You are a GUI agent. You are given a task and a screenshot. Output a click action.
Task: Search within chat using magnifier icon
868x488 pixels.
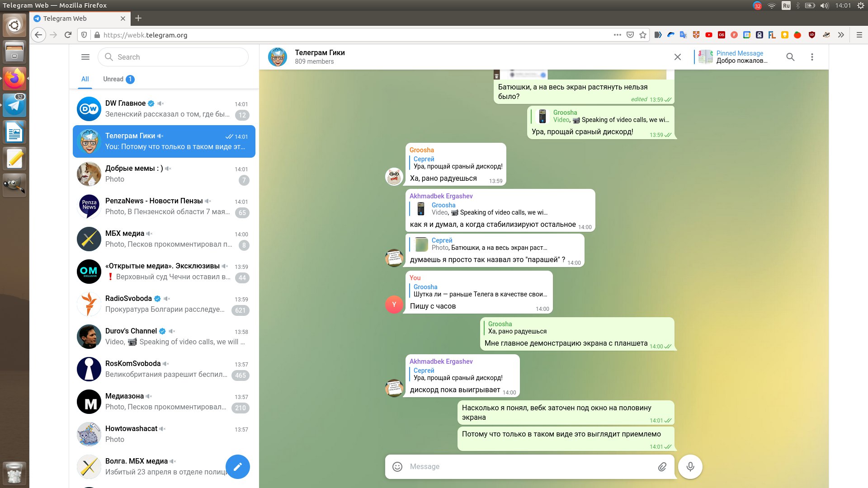[x=790, y=57]
